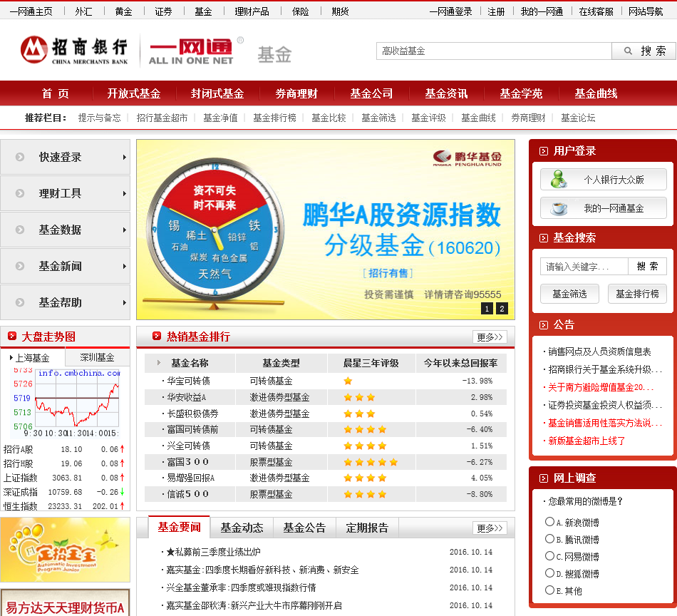Click the red icon beside 大盘走势图
The width and height of the screenshot is (677, 616).
(12, 336)
